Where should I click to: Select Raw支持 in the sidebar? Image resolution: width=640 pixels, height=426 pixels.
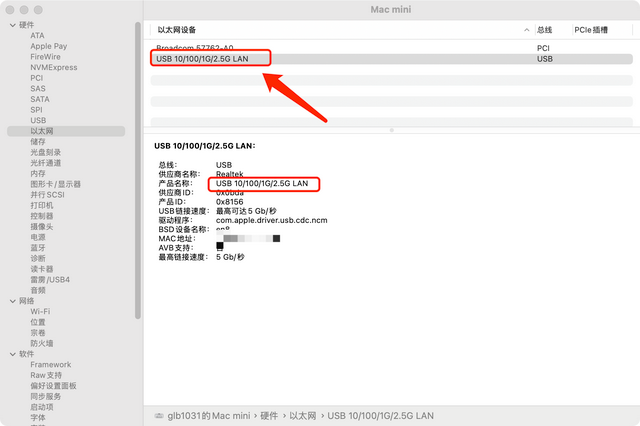[46, 375]
